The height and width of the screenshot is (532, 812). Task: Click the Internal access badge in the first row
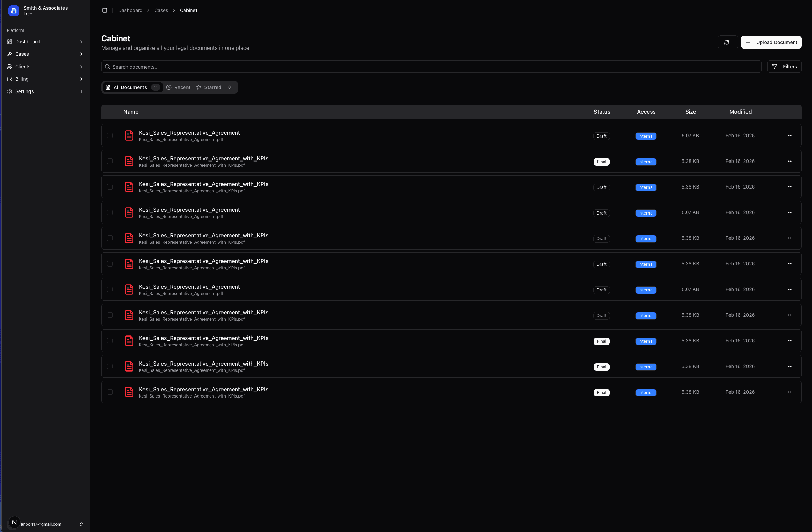pos(646,136)
